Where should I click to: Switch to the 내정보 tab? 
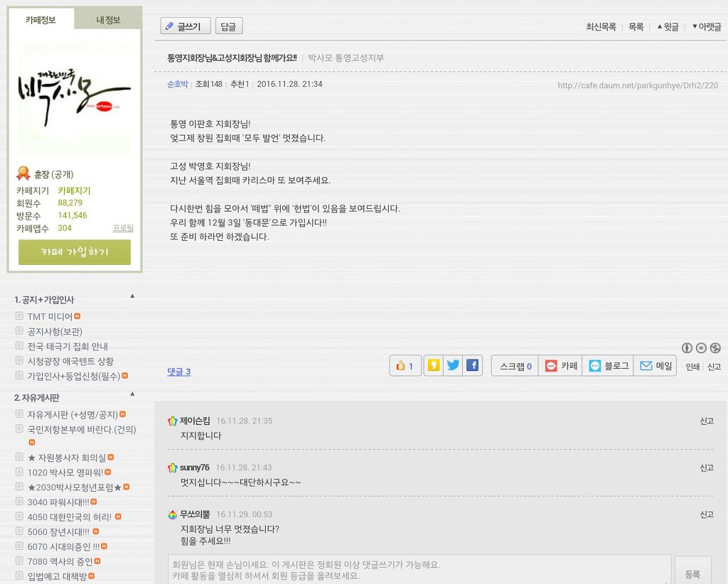108,20
